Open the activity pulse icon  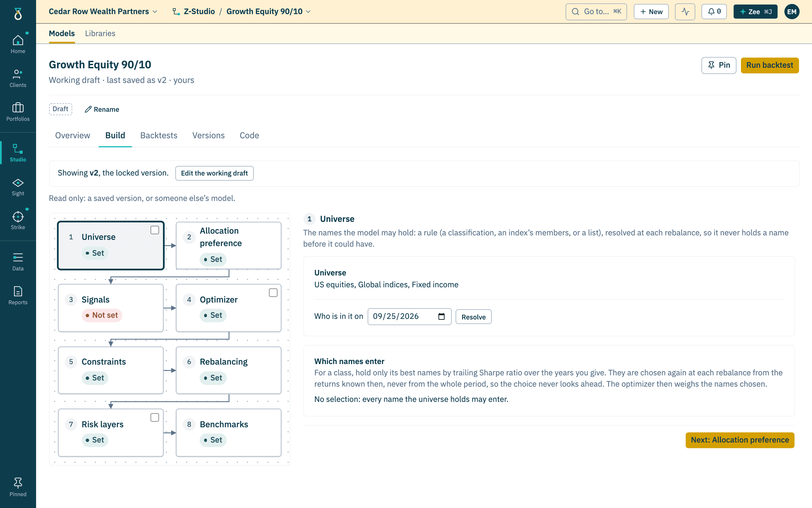tap(685, 12)
